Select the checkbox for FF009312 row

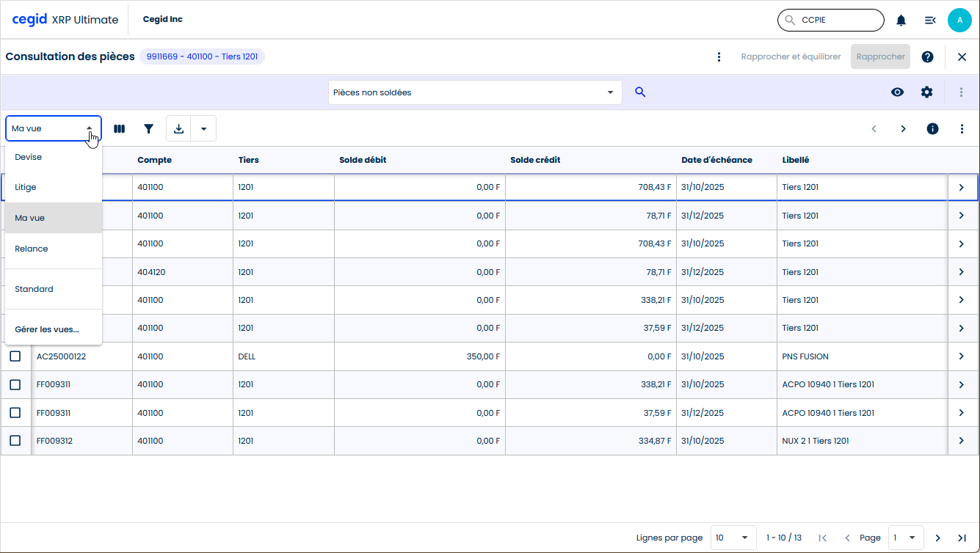pos(15,441)
